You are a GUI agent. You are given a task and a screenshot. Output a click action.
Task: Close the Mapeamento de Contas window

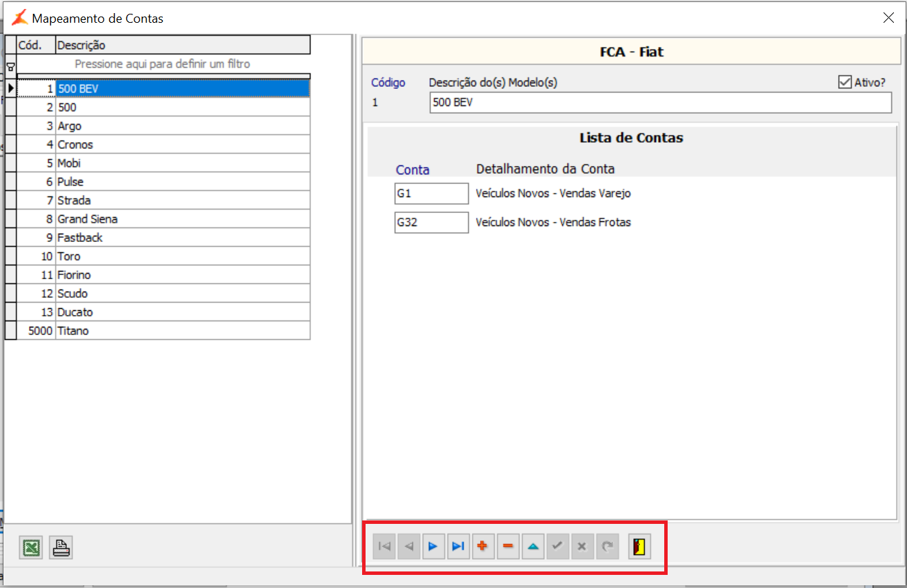pos(889,18)
